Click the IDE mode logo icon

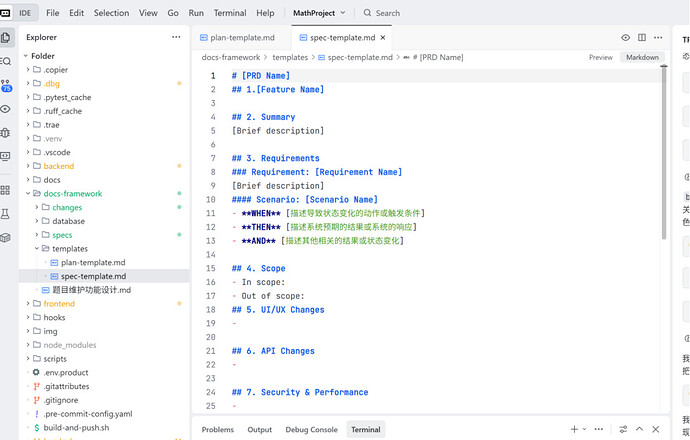5,13
